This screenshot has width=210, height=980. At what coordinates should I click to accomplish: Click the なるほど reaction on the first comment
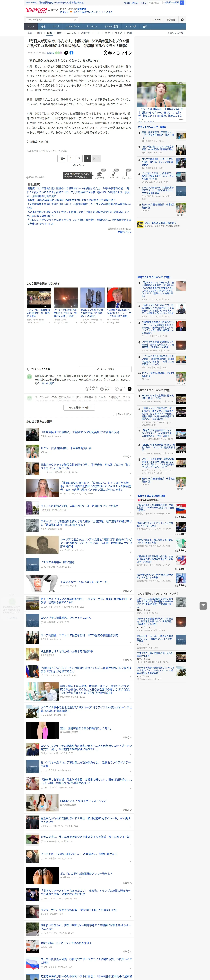pos(107,389)
